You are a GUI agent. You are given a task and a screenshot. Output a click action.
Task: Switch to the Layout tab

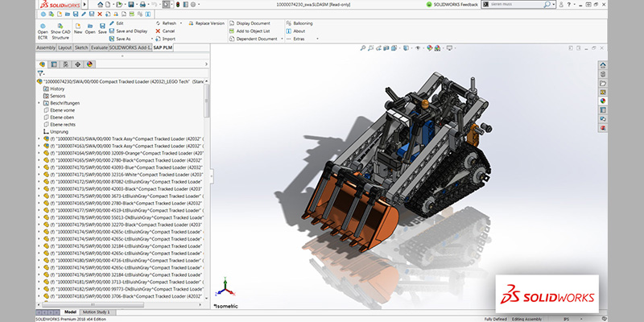tap(64, 47)
